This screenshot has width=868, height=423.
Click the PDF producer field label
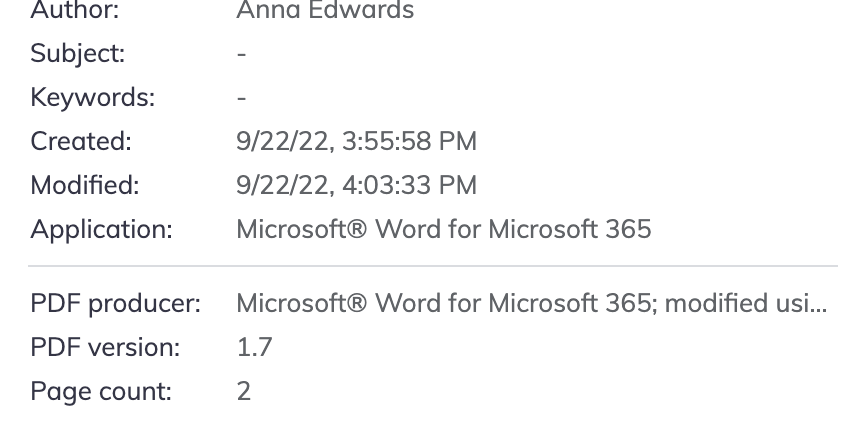(115, 303)
